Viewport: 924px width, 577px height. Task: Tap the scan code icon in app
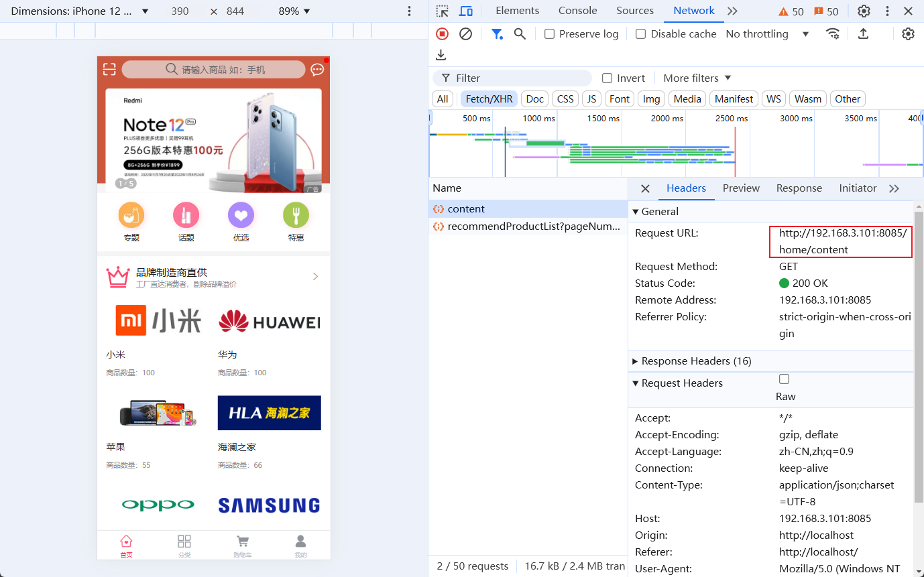(109, 69)
